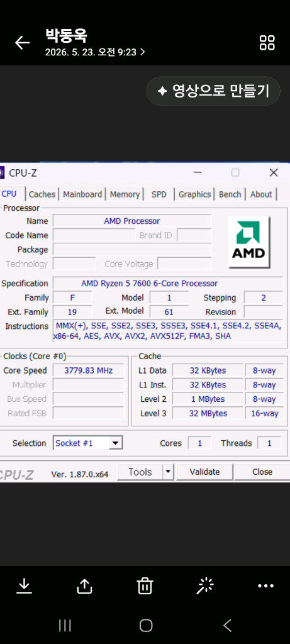Share the image via the share icon
This screenshot has width=290, height=644.
click(85, 586)
